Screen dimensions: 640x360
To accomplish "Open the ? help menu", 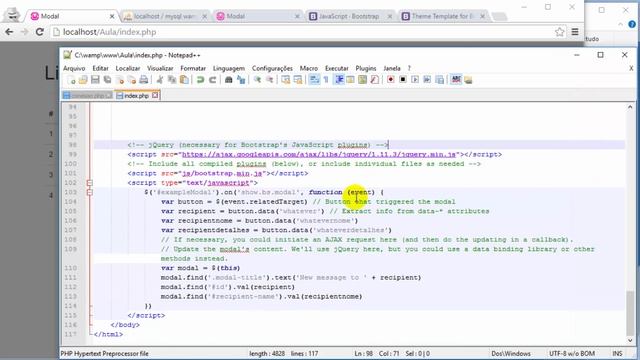I will click(409, 68).
